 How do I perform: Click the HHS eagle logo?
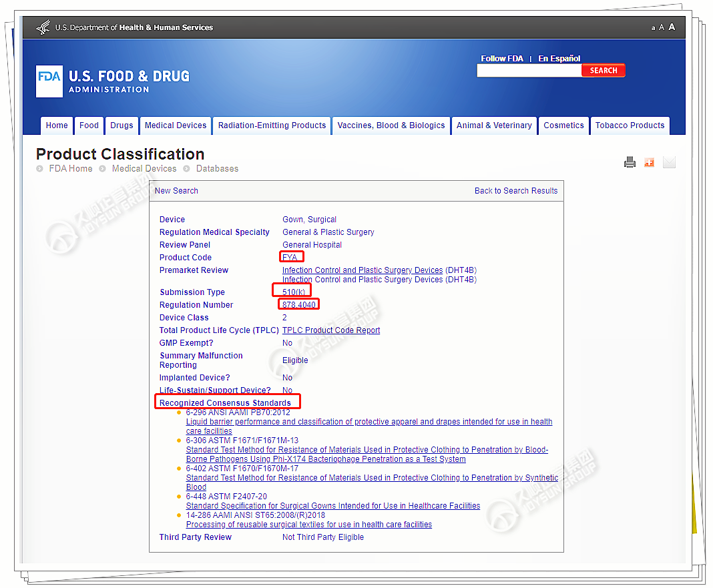(43, 27)
